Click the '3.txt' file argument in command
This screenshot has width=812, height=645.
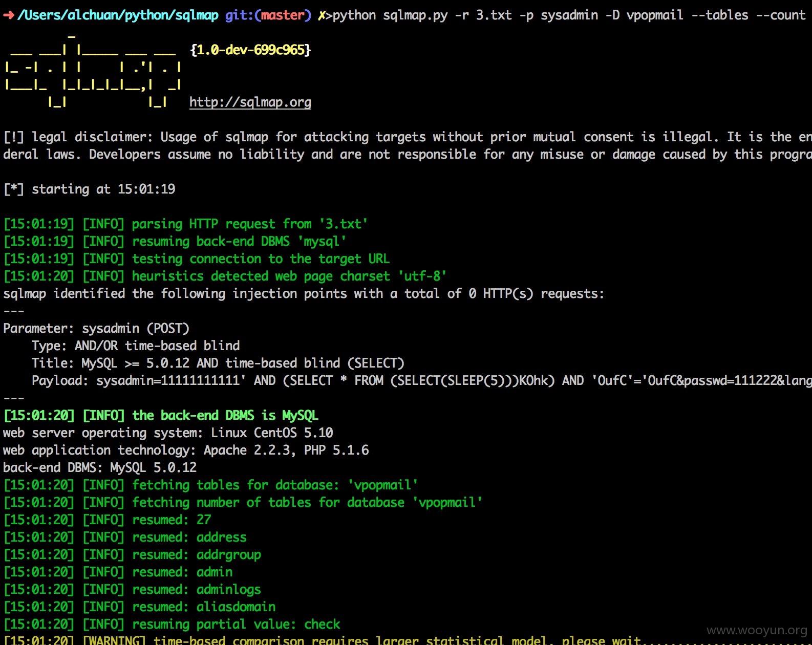494,15
